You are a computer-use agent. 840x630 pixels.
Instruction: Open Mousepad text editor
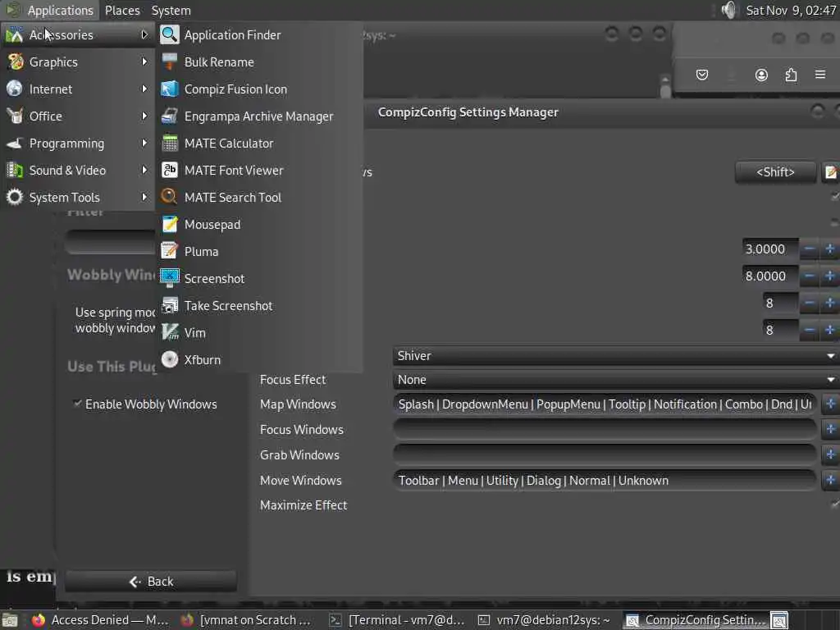[259, 225]
